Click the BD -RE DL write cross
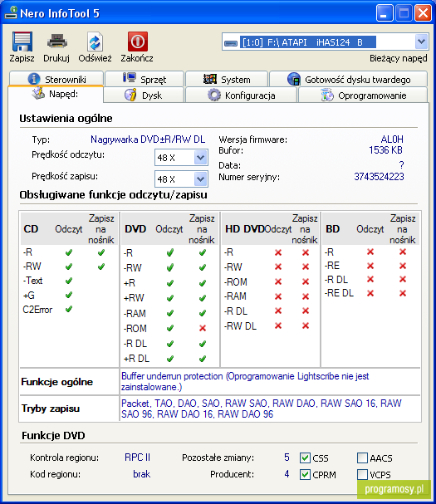Viewport: 436px width, 504px height. (403, 293)
